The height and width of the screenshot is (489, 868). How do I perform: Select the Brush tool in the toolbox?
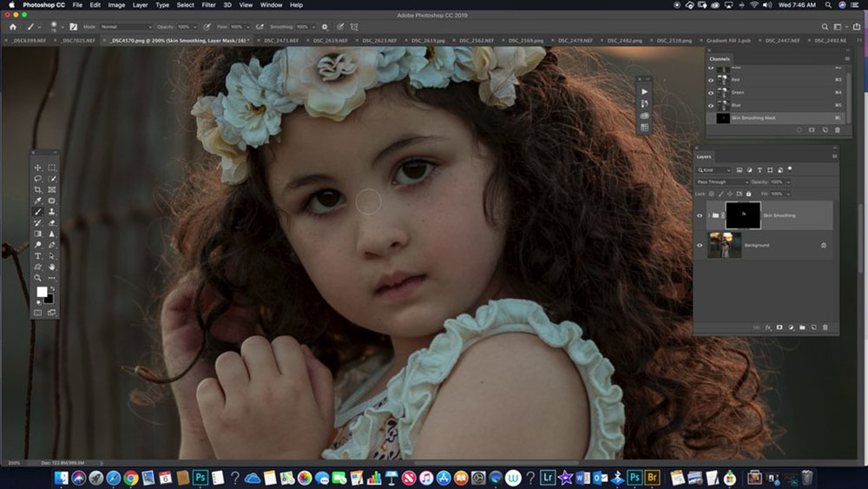(x=37, y=212)
